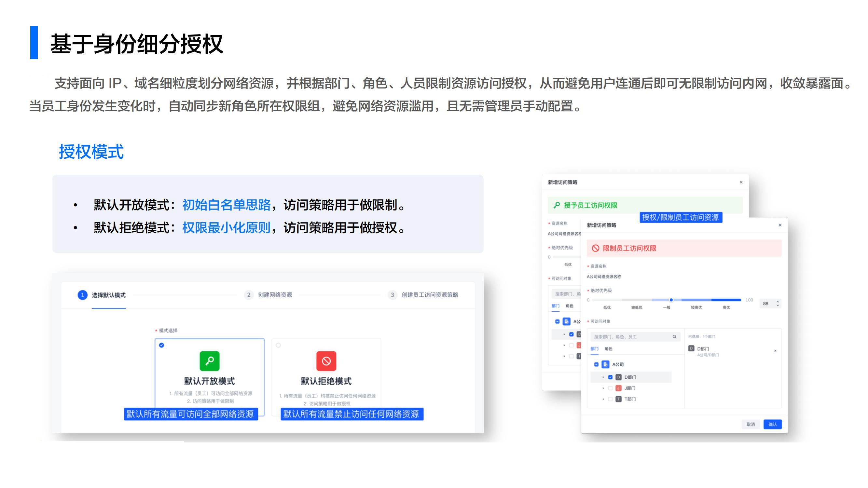Toggle the A公司 checkbox in the front dialog
Viewport: 868px width, 488px height.
click(596, 364)
